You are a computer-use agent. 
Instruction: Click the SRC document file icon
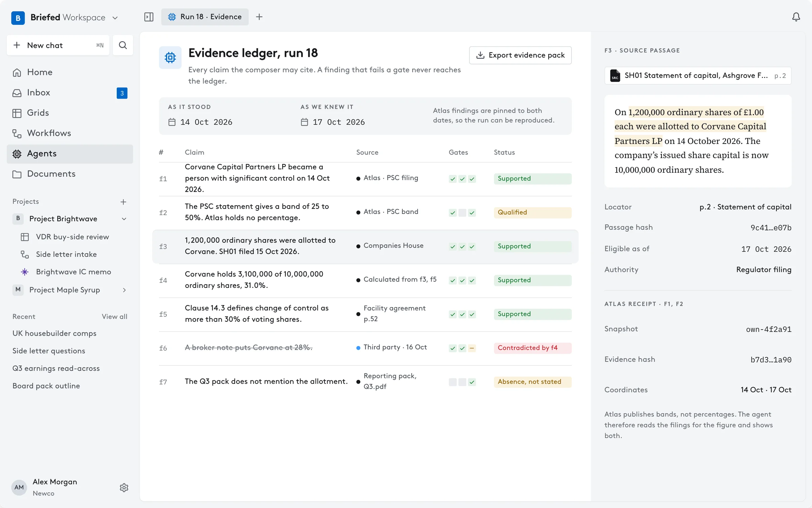pos(615,76)
